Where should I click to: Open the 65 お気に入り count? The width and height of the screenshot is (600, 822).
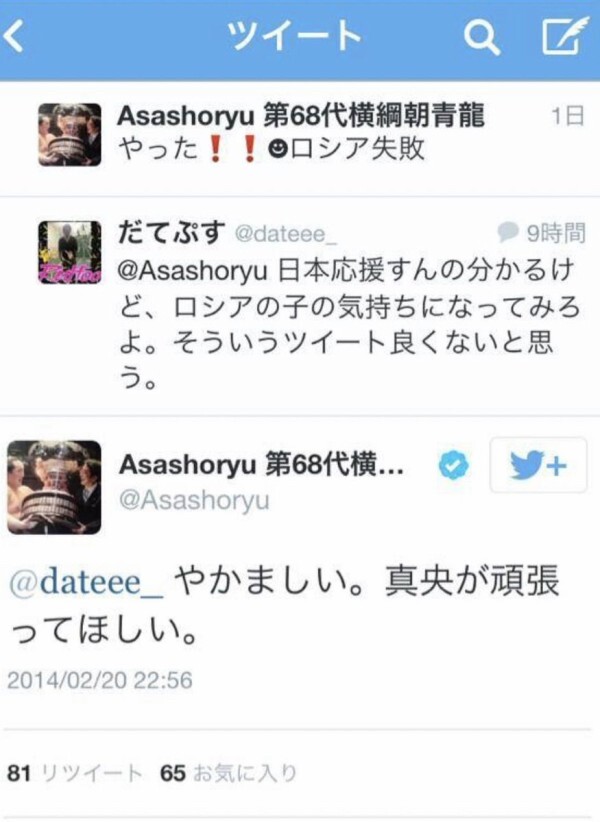tap(228, 773)
